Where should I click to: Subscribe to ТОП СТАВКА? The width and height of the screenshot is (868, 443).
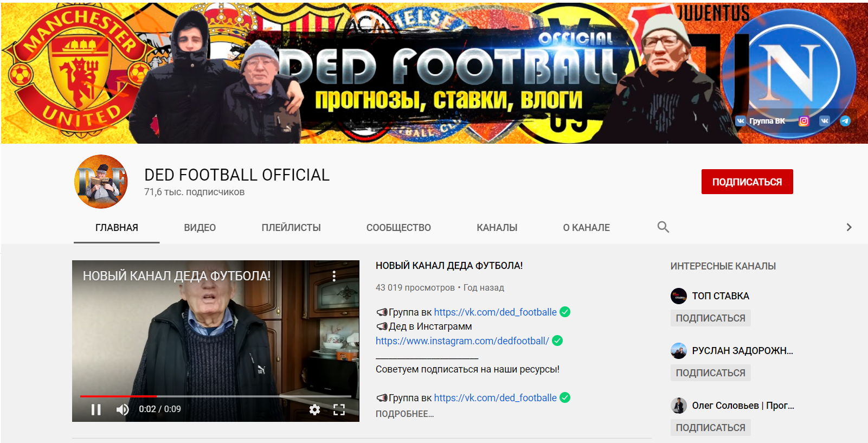[711, 318]
